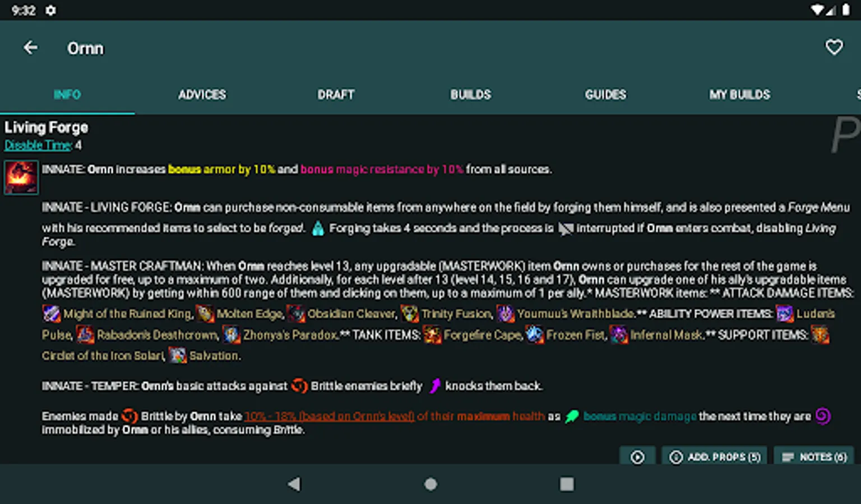
Task: Tap the 'bonus armor by 10%' text
Action: pyautogui.click(x=222, y=169)
